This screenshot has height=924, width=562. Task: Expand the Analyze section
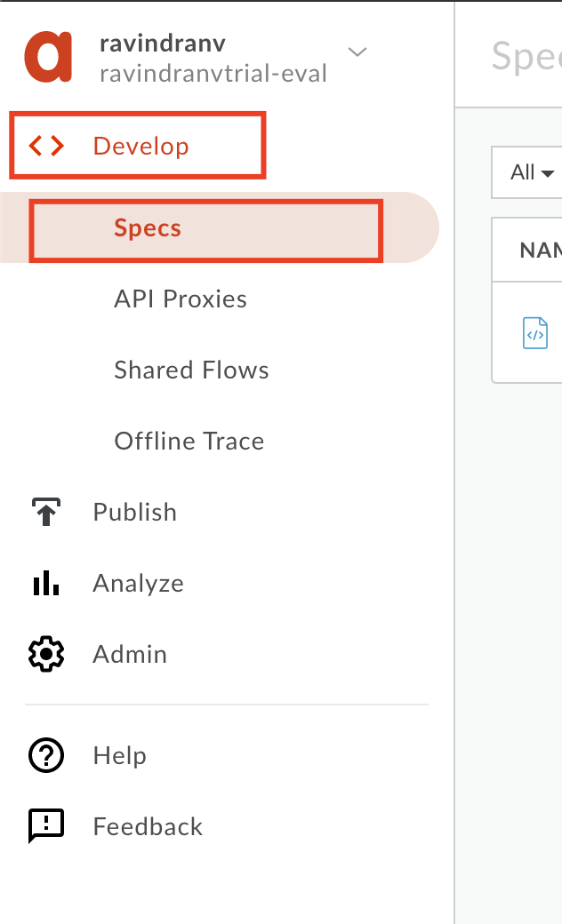pyautogui.click(x=139, y=584)
